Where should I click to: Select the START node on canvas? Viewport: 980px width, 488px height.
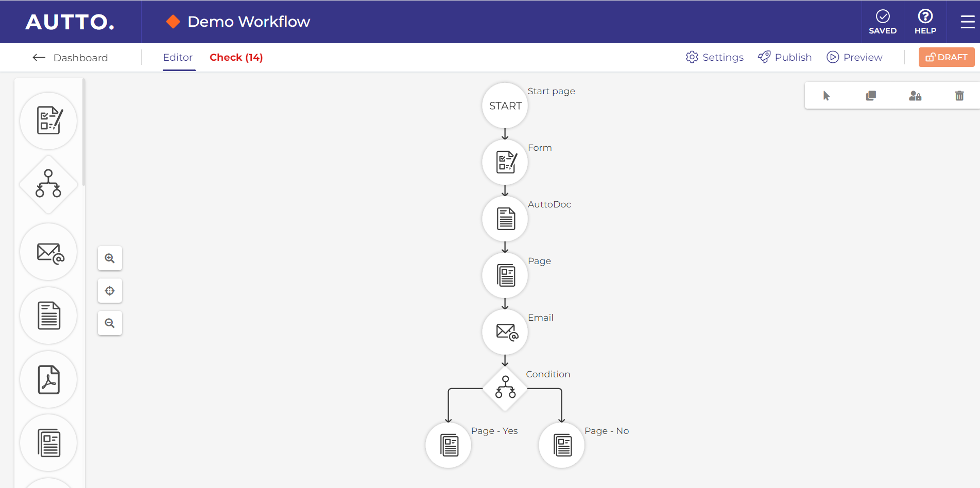click(x=505, y=106)
